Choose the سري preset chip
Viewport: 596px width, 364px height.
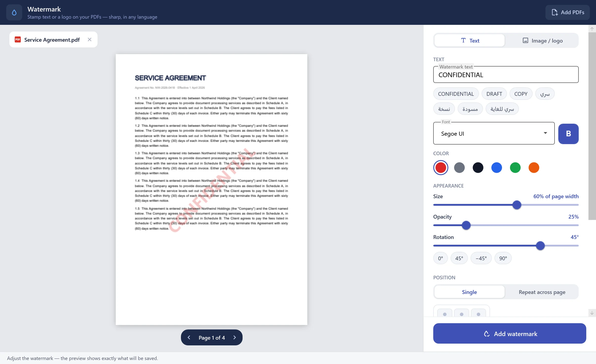(545, 94)
